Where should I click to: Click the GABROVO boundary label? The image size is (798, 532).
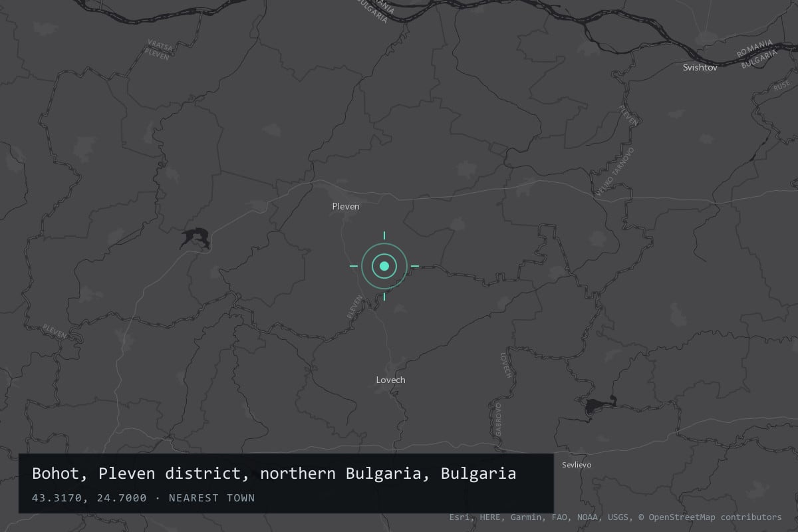tap(499, 418)
